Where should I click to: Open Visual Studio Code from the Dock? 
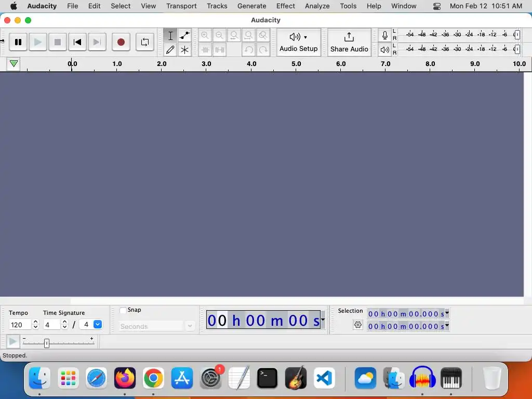pyautogui.click(x=324, y=378)
